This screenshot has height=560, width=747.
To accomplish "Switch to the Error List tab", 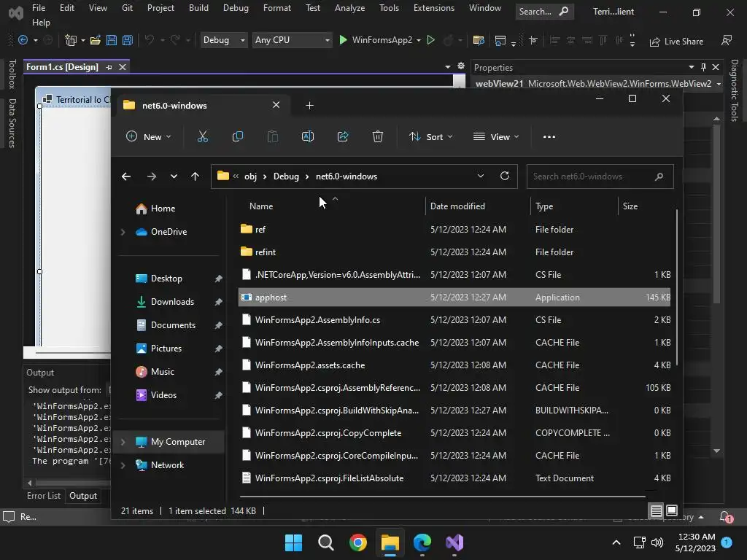I will [44, 496].
